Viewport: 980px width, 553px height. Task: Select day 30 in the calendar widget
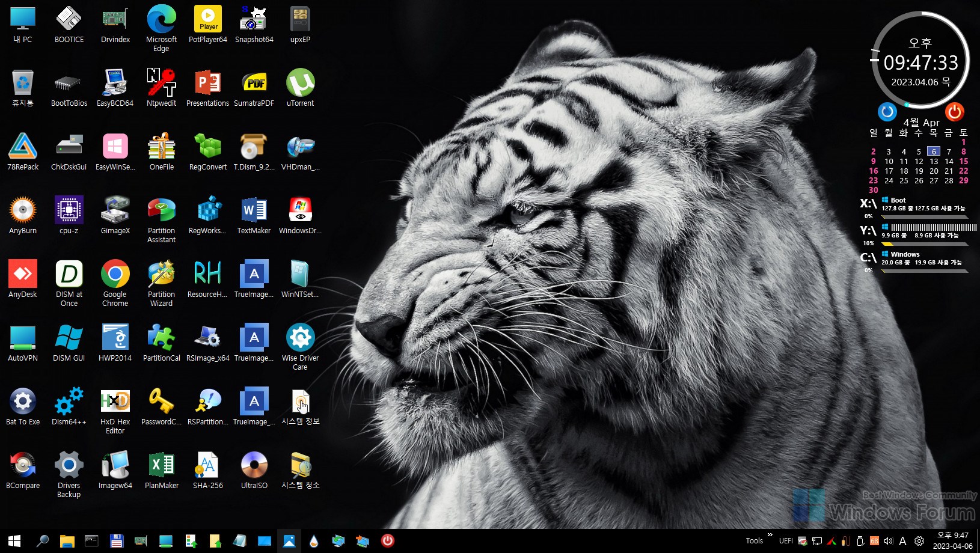[x=874, y=190]
